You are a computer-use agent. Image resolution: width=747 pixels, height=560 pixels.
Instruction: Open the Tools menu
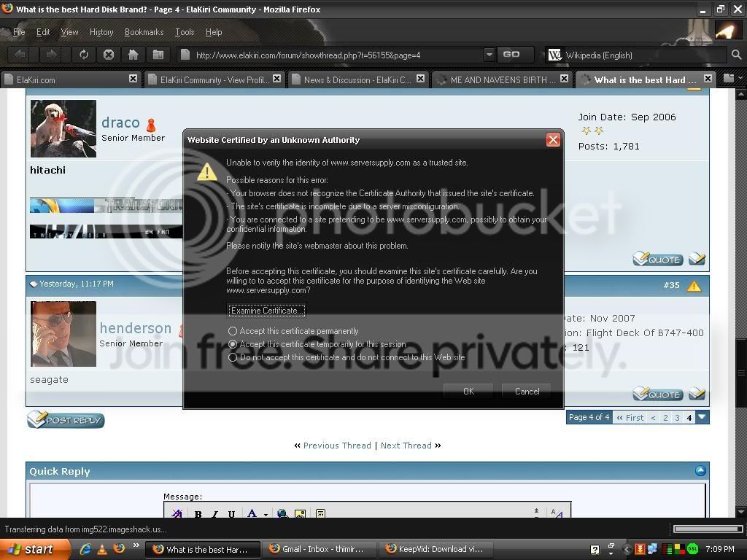185,32
